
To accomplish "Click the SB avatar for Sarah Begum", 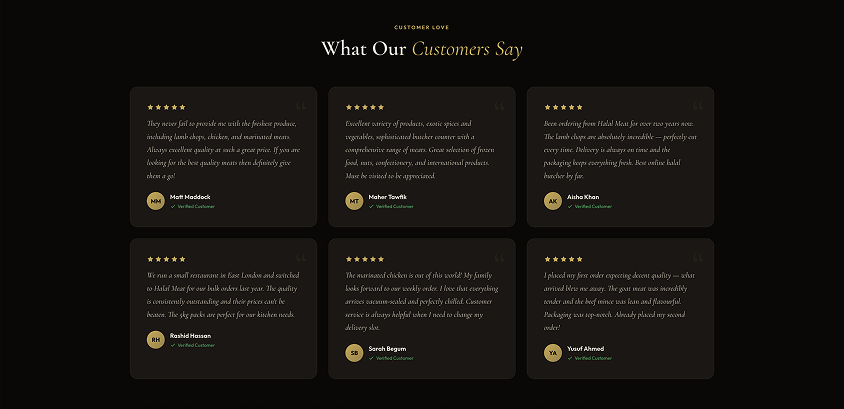I will [354, 352].
